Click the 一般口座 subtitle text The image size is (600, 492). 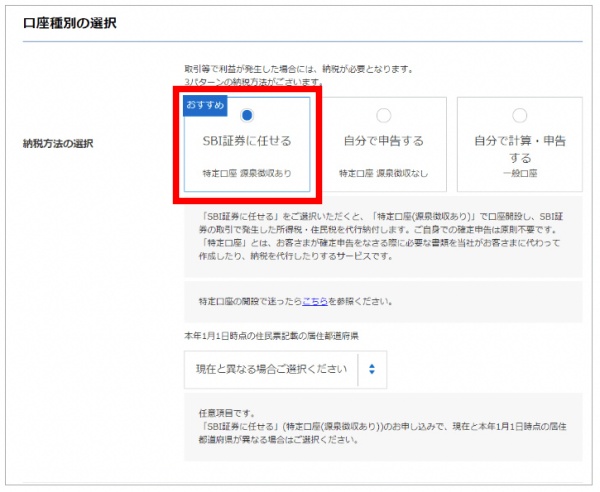519,174
